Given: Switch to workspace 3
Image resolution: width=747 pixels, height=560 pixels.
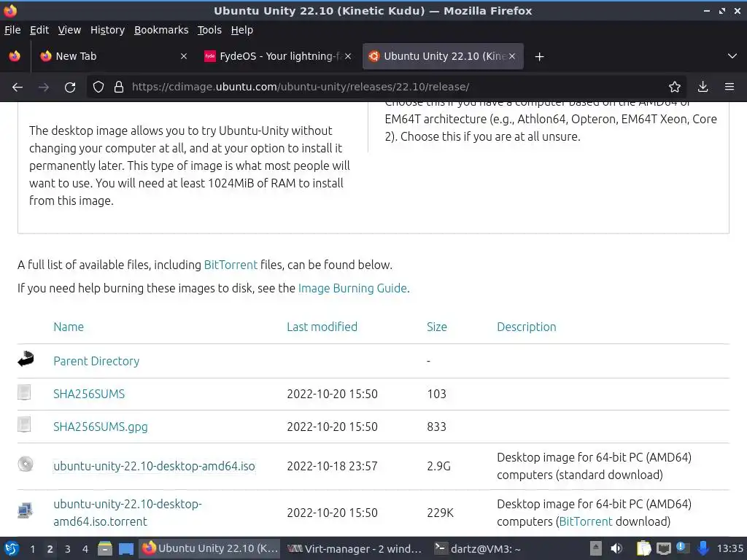Looking at the screenshot, I should pyautogui.click(x=68, y=549).
